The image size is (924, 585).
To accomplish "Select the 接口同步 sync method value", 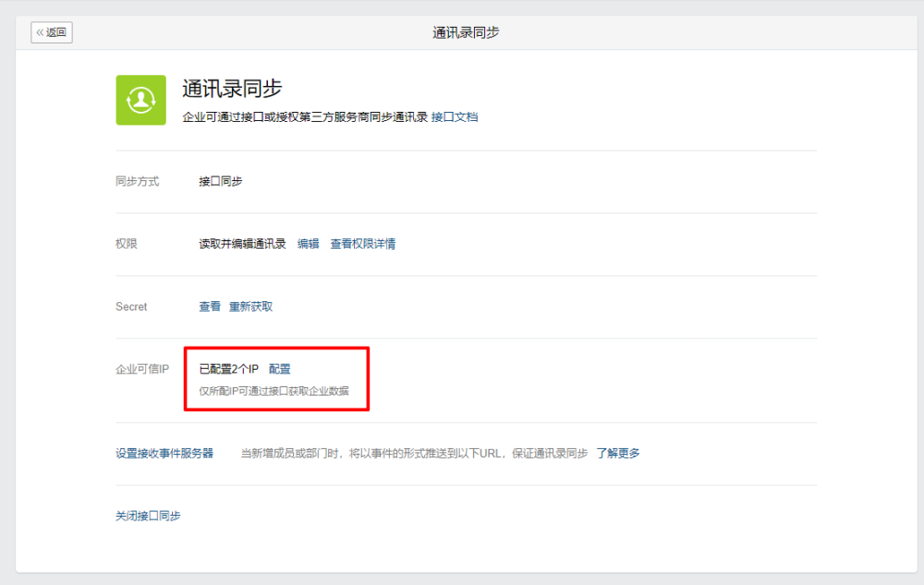I will click(x=221, y=181).
